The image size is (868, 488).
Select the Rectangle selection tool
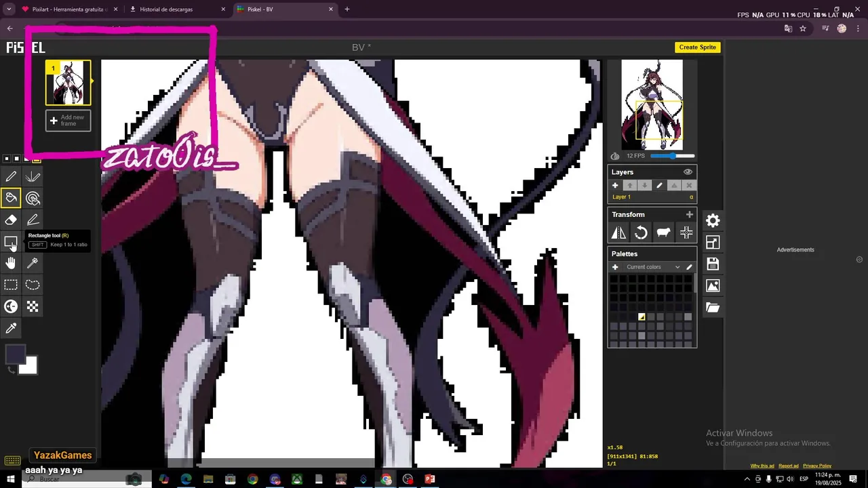[11, 285]
